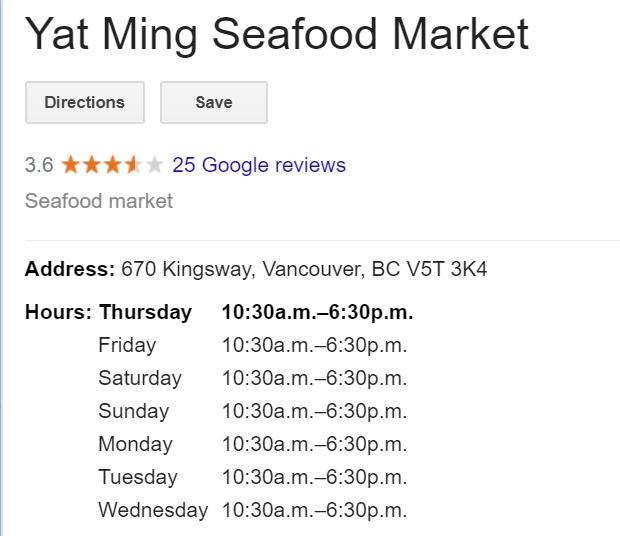Click the Sunday day label

(x=133, y=411)
